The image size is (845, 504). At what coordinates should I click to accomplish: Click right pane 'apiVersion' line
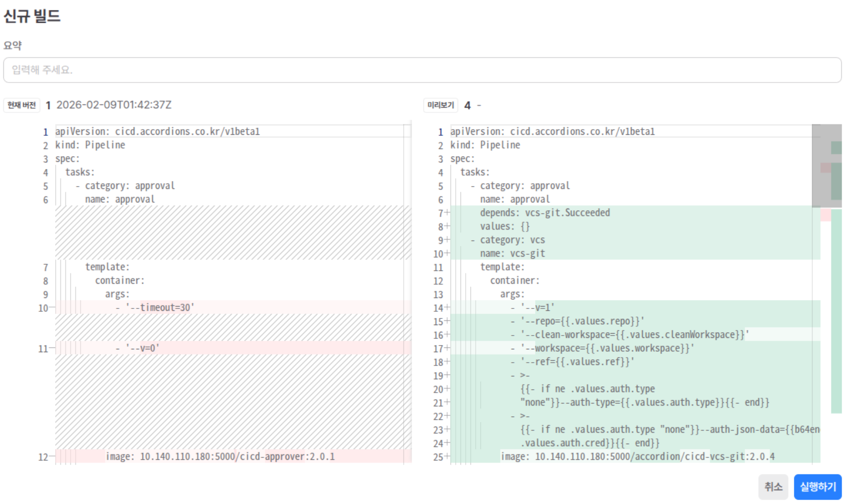(x=553, y=131)
